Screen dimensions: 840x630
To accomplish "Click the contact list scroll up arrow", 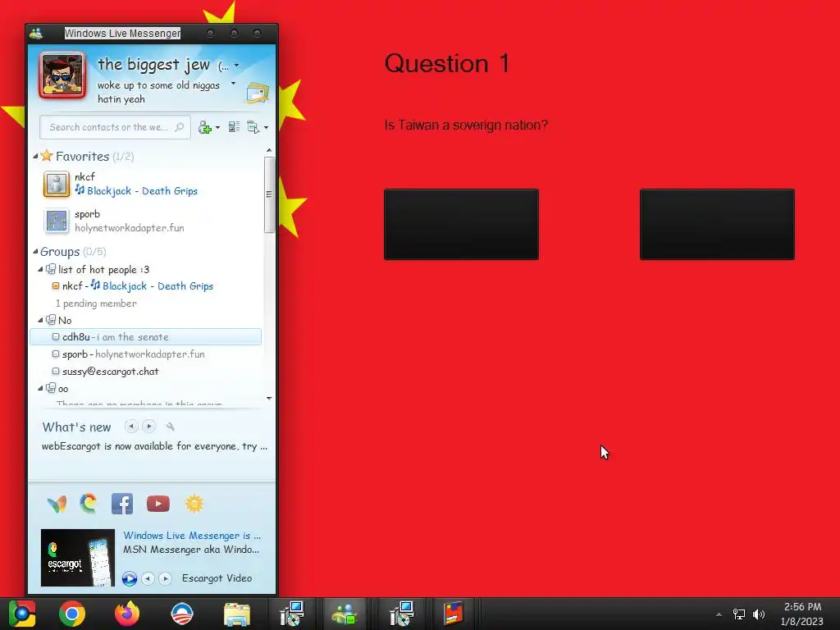I will 269,151.
